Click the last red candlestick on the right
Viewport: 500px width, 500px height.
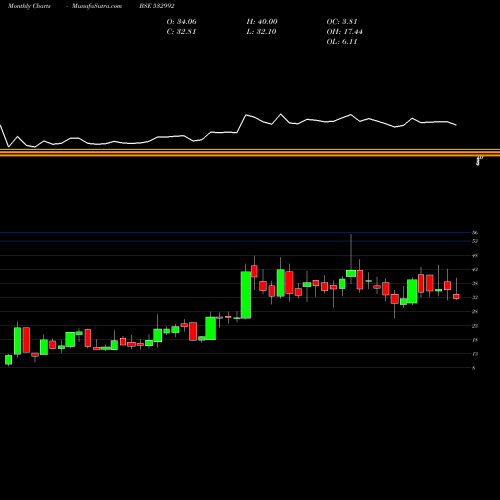click(x=456, y=296)
